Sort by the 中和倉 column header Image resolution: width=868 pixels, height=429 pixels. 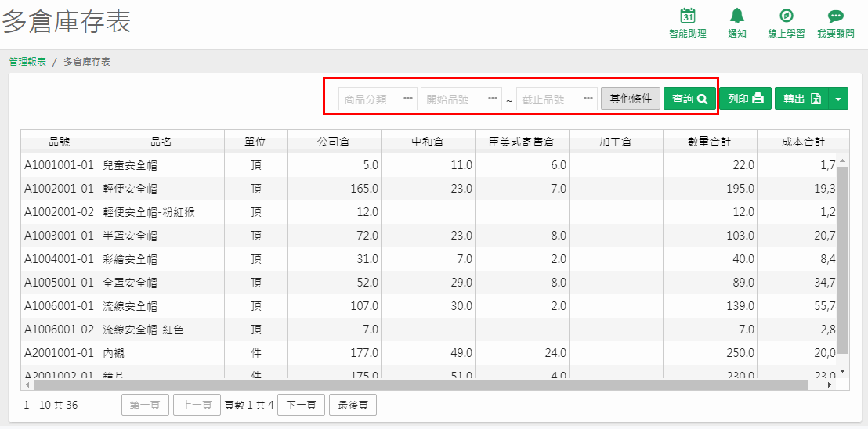(x=428, y=142)
